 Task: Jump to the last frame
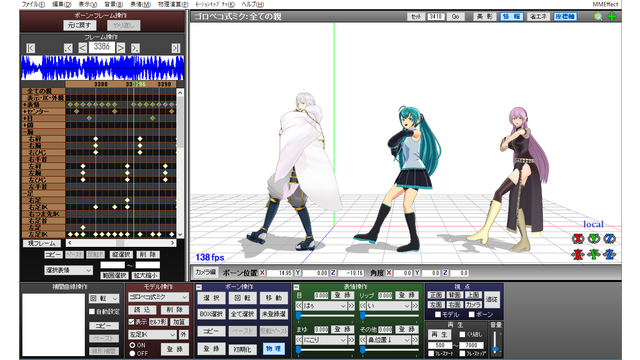(176, 48)
